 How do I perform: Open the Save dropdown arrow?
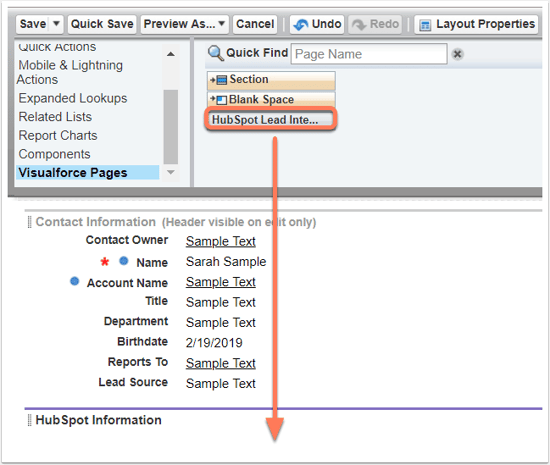56,24
